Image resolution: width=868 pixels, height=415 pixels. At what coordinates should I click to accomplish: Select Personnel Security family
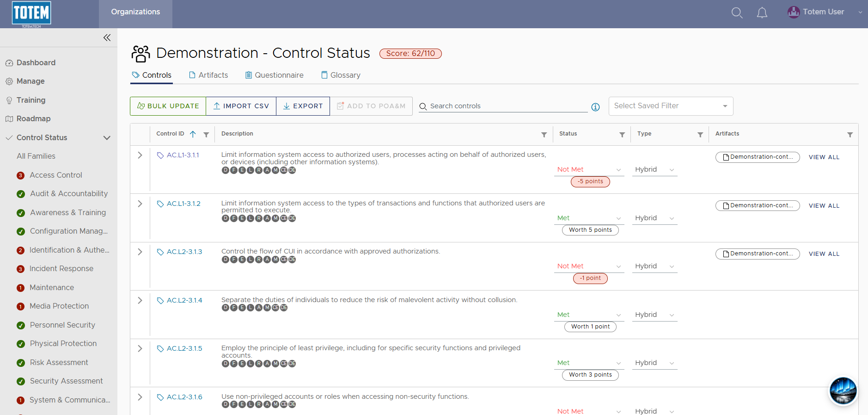pos(62,325)
